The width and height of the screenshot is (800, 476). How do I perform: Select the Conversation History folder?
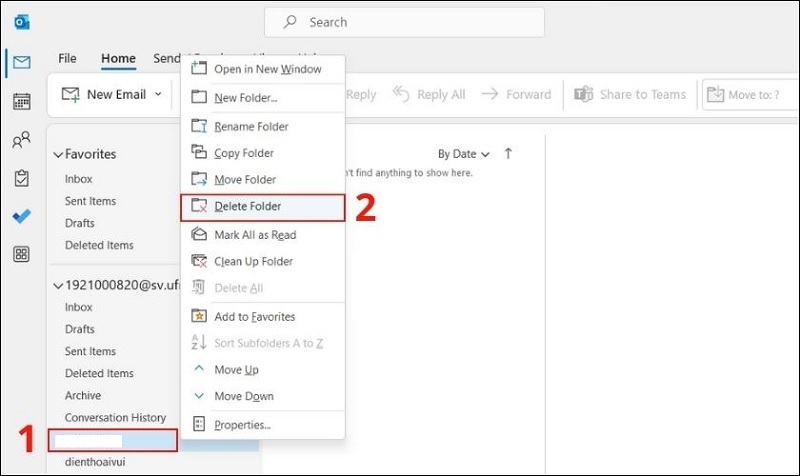[115, 417]
